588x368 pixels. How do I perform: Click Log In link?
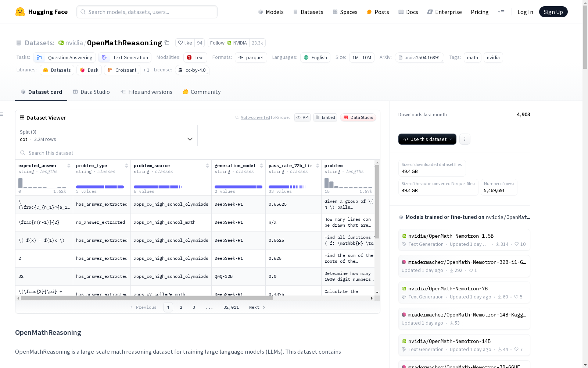point(525,12)
